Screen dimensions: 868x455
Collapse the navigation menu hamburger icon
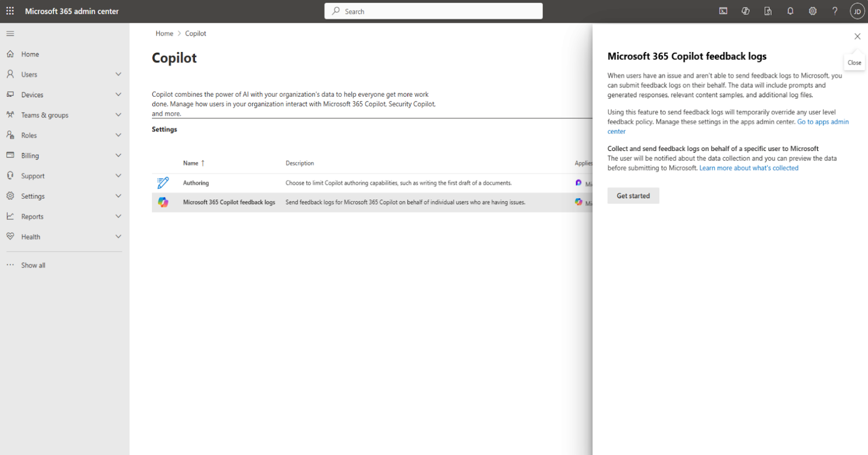click(x=10, y=34)
